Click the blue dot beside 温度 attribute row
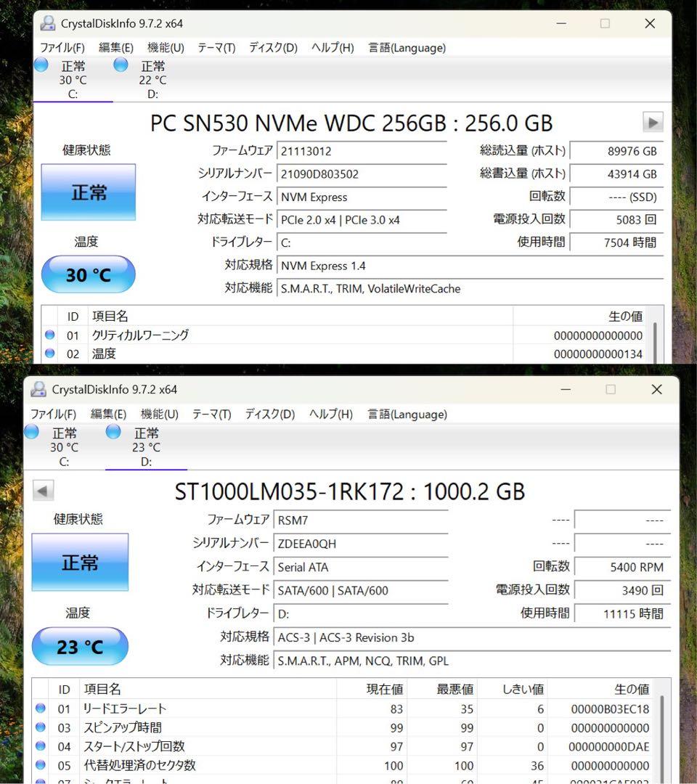The width and height of the screenshot is (697, 784). (49, 354)
